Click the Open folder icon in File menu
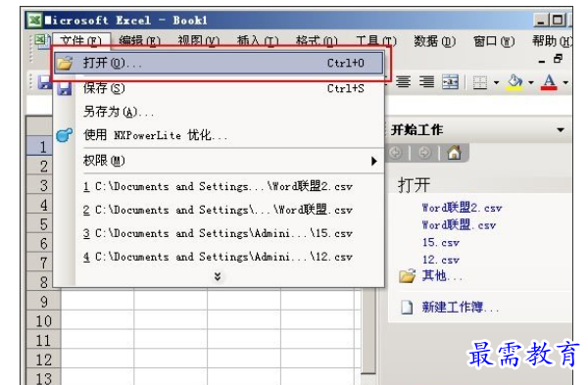 click(65, 63)
